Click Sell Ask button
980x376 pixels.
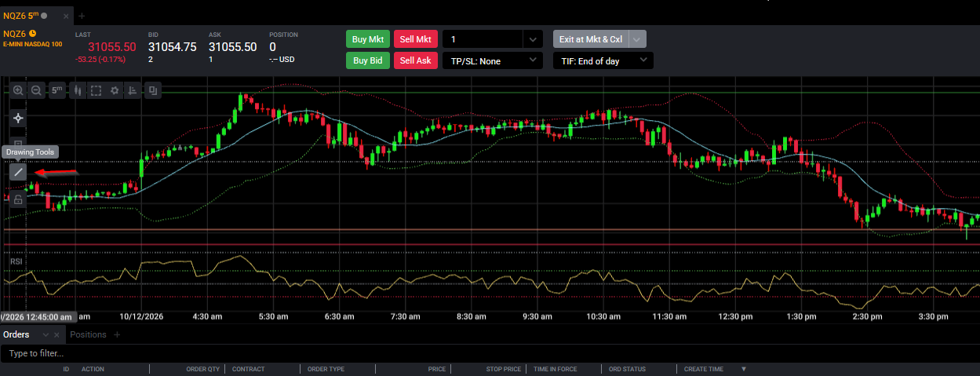click(x=416, y=60)
